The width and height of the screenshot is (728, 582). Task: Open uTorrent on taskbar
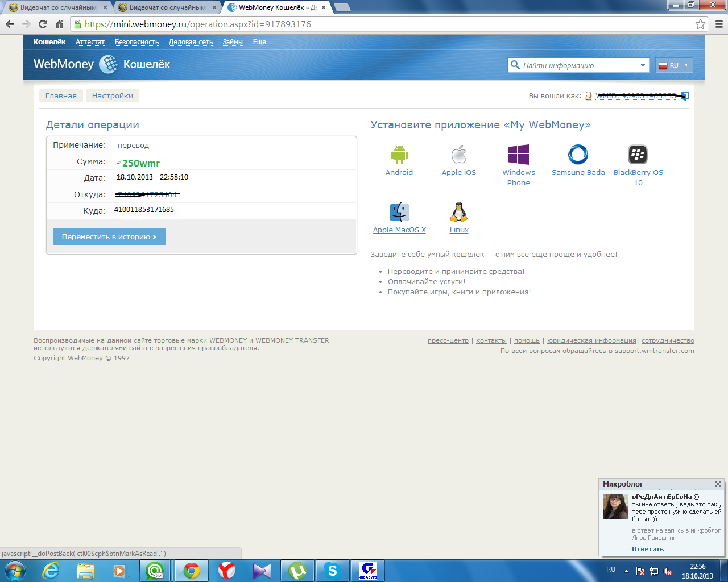click(x=297, y=571)
